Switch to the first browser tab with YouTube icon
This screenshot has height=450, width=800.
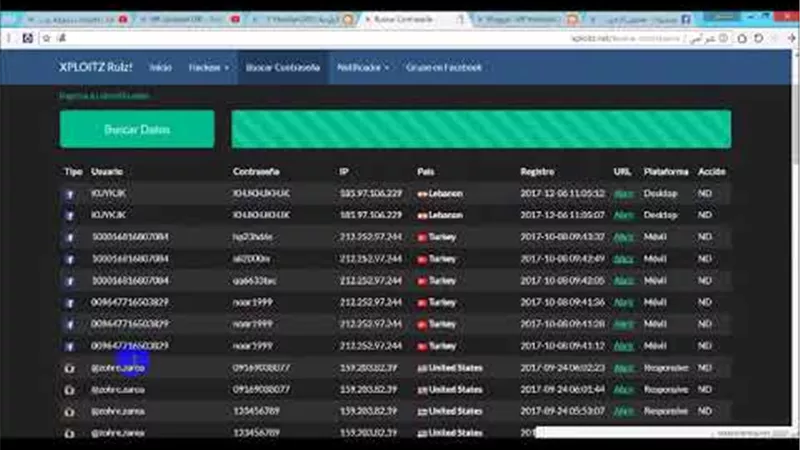pyautogui.click(x=76, y=19)
